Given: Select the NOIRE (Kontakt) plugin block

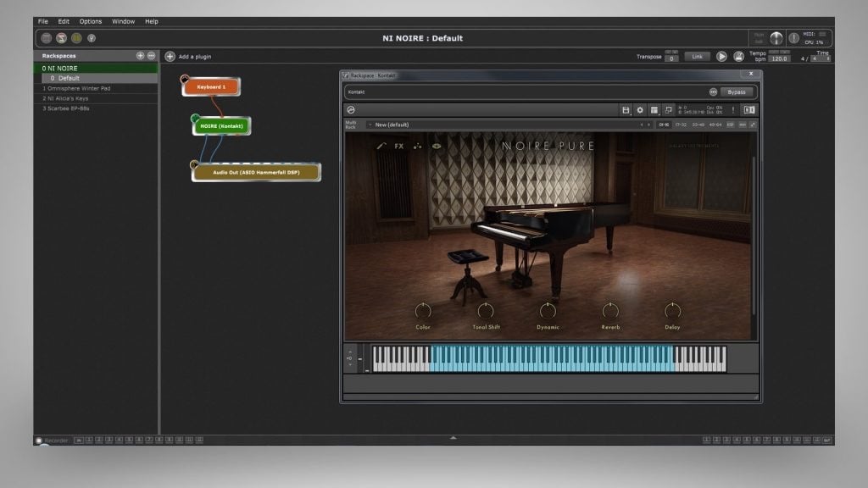Looking at the screenshot, I should (x=221, y=126).
